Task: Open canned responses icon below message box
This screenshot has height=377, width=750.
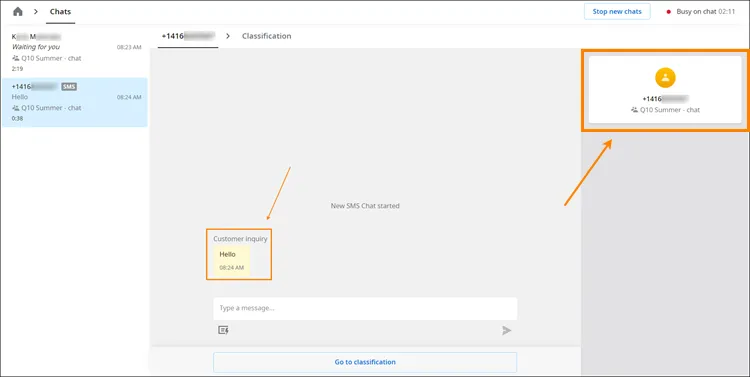Action: click(x=223, y=330)
